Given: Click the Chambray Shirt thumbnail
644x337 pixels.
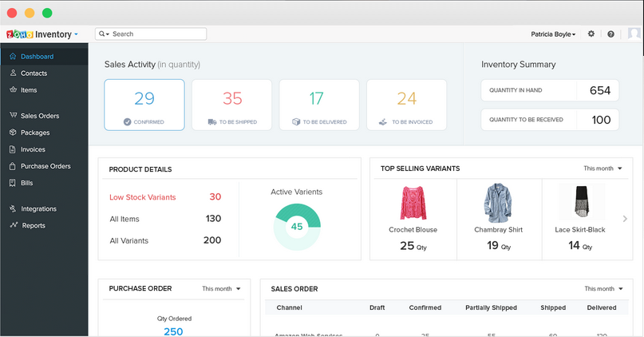Looking at the screenshot, I should (498, 203).
